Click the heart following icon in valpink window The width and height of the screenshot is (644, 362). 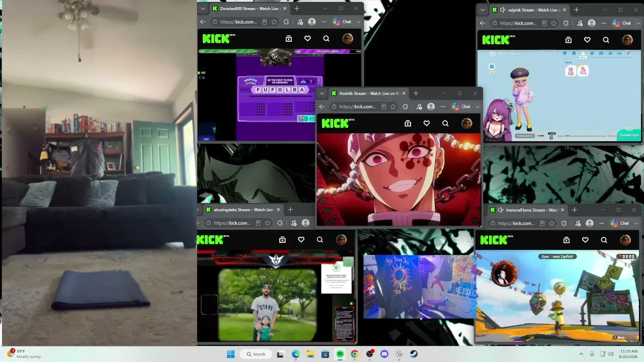tap(587, 40)
